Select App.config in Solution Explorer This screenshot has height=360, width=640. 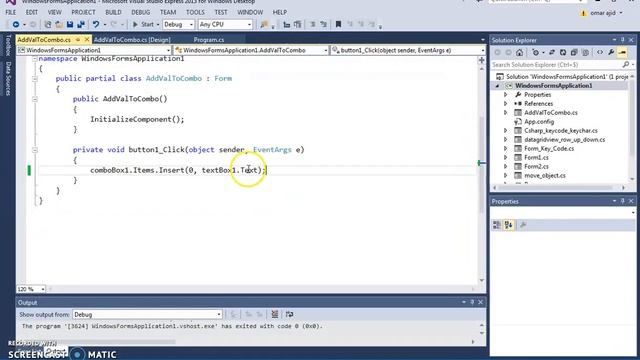(x=539, y=122)
